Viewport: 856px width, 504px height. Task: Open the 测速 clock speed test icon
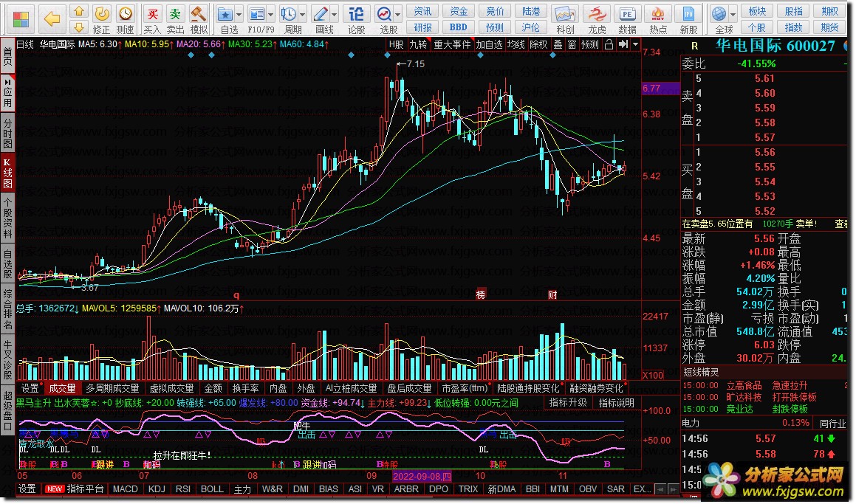(x=125, y=13)
